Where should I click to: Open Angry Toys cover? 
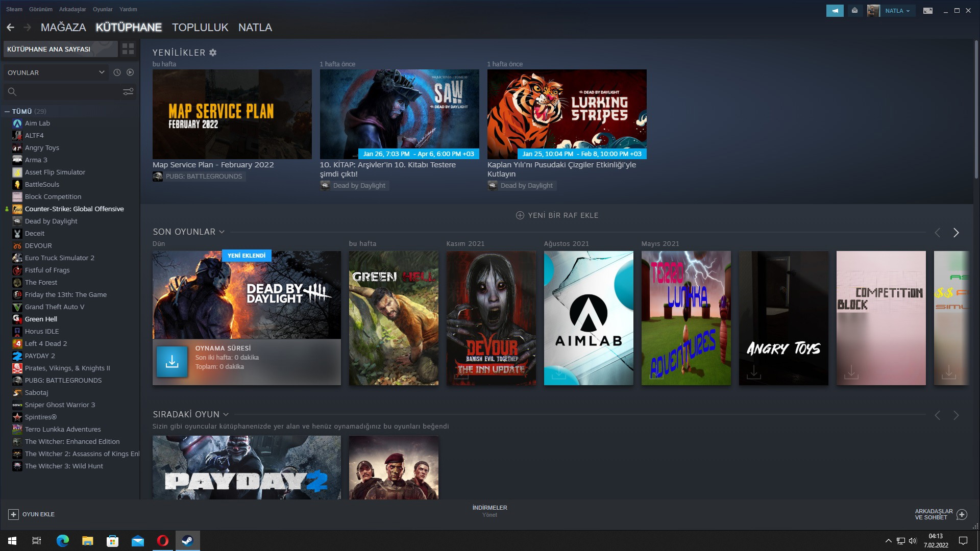pos(783,318)
